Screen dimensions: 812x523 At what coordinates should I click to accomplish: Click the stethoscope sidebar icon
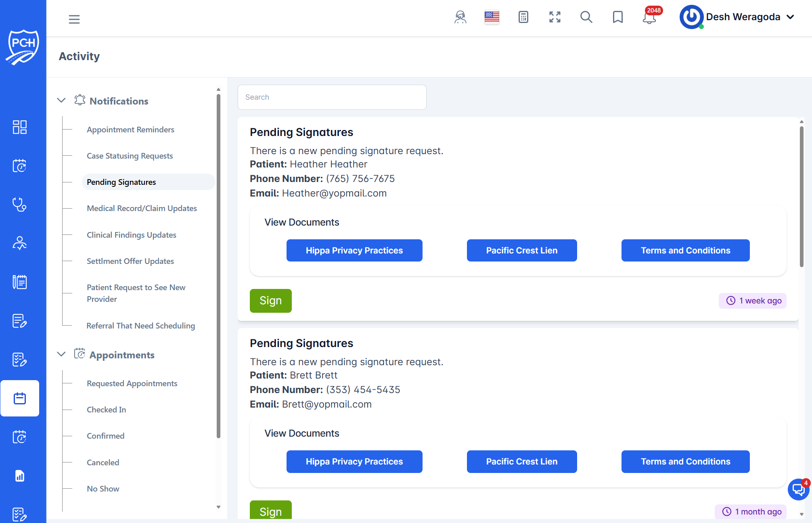point(19,205)
